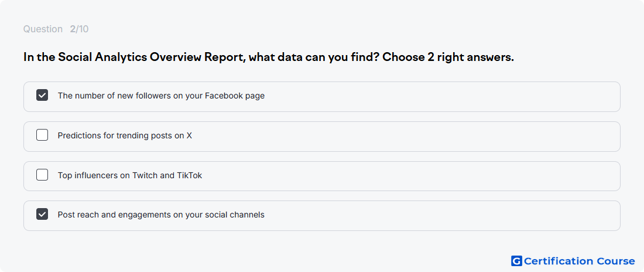Select the 'Predictions for trending posts on X' text
The height and width of the screenshot is (272, 644).
point(125,135)
